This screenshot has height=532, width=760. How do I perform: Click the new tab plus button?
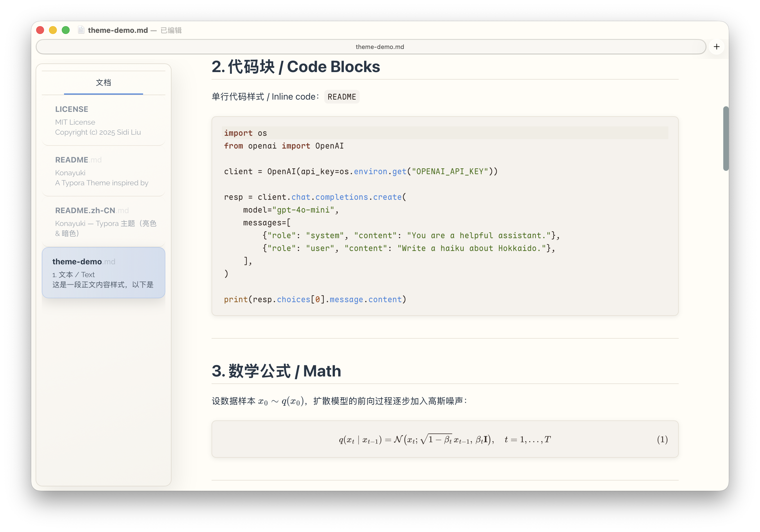pyautogui.click(x=716, y=47)
